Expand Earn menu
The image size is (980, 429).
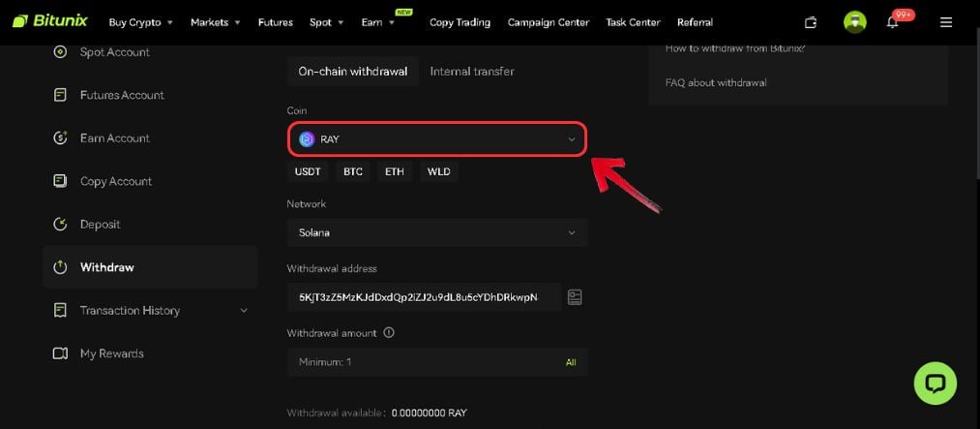(x=378, y=22)
